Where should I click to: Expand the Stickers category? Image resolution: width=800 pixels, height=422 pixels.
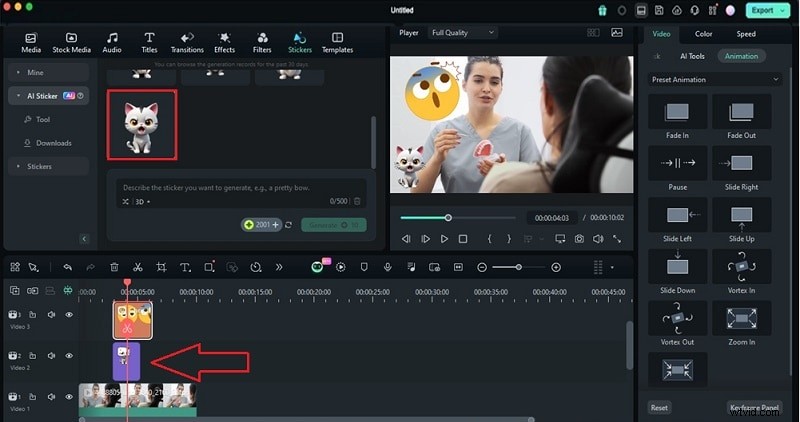coord(48,166)
